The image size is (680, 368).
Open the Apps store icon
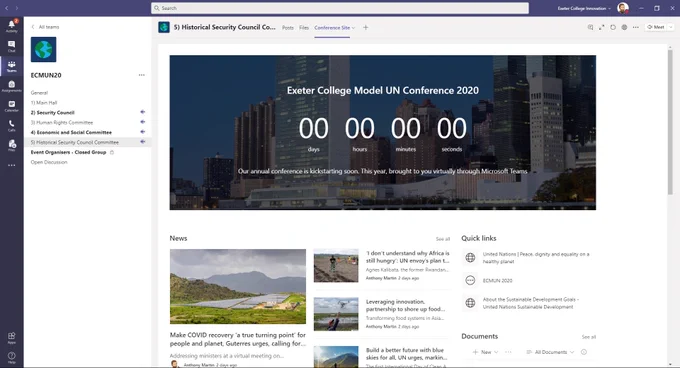[12, 338]
